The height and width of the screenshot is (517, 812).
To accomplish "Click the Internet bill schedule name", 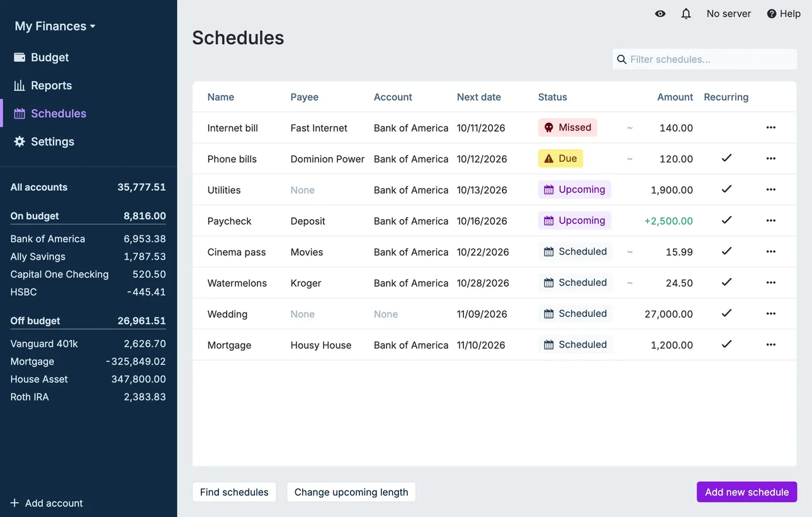I will (232, 128).
